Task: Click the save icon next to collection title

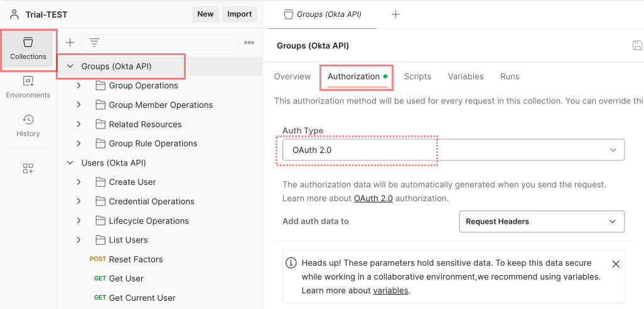Action: click(636, 45)
